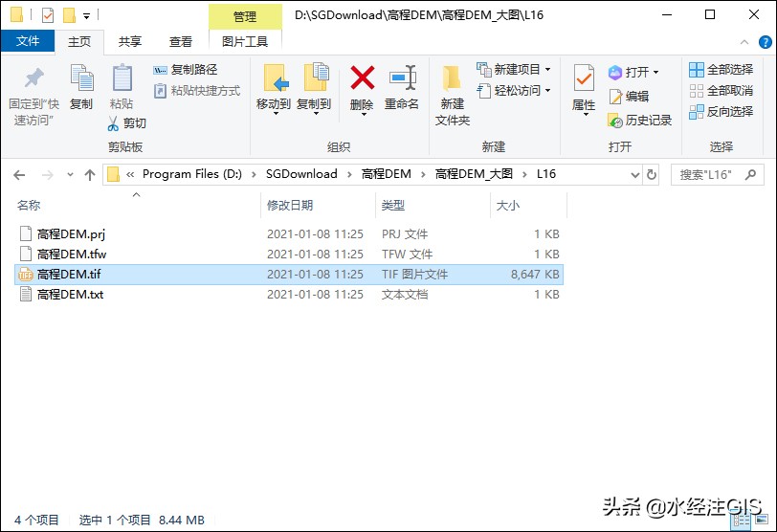
Task: Click L16 breadcrumb segment
Action: click(546, 174)
